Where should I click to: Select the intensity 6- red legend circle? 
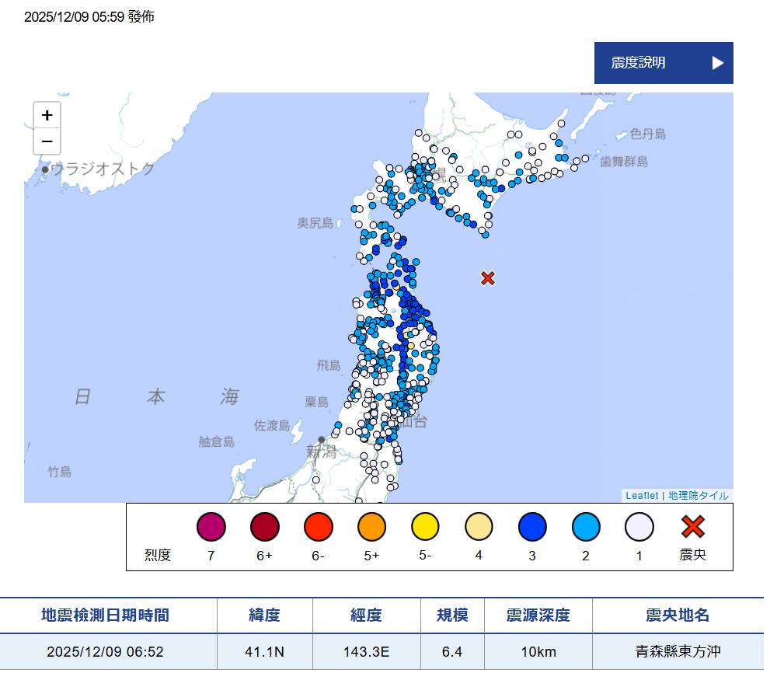pos(318,528)
